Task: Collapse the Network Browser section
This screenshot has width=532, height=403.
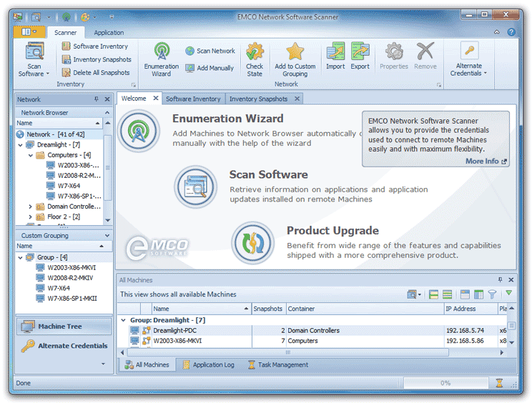Action: pos(107,112)
